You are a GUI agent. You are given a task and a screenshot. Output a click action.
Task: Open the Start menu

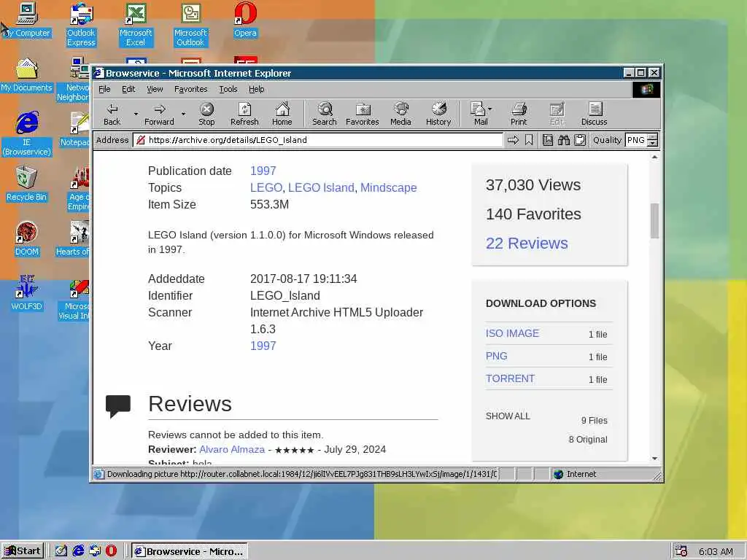23,551
